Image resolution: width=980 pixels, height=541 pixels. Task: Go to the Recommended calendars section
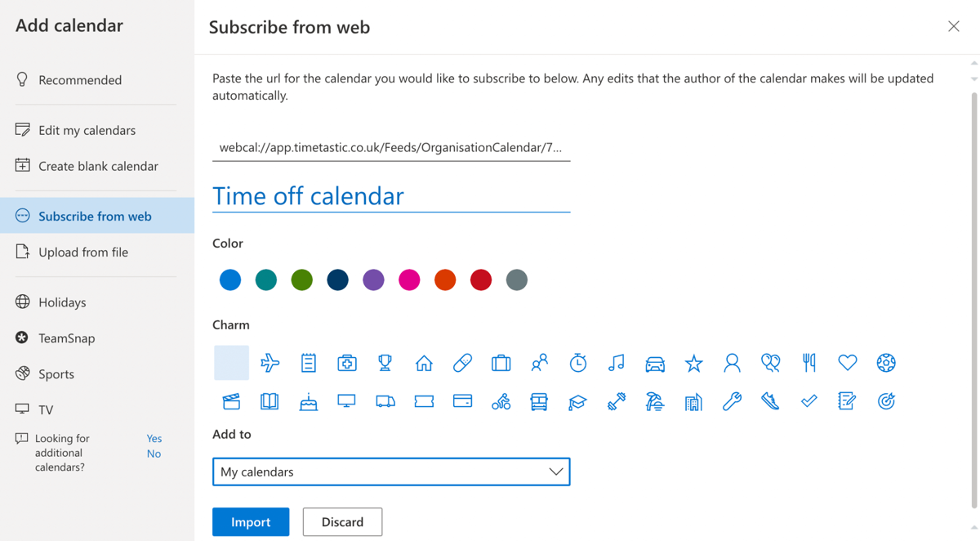79,79
